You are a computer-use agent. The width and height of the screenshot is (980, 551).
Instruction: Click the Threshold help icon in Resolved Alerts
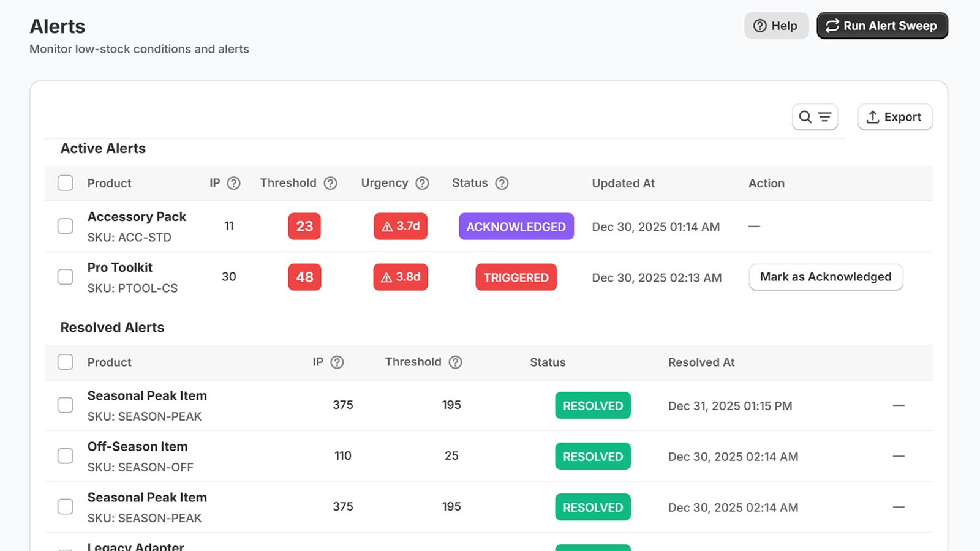point(456,362)
